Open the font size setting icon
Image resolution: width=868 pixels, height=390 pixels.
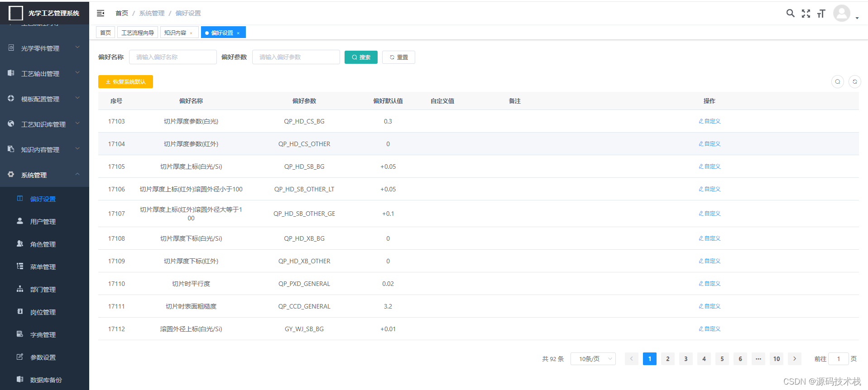[821, 14]
